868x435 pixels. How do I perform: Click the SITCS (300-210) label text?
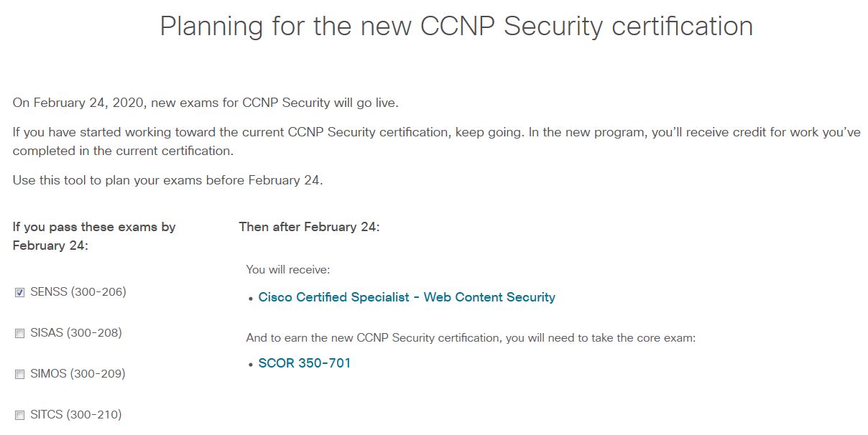75,415
